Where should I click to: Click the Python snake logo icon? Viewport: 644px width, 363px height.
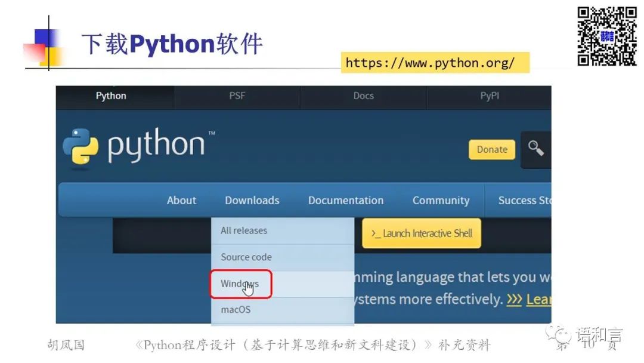80,146
